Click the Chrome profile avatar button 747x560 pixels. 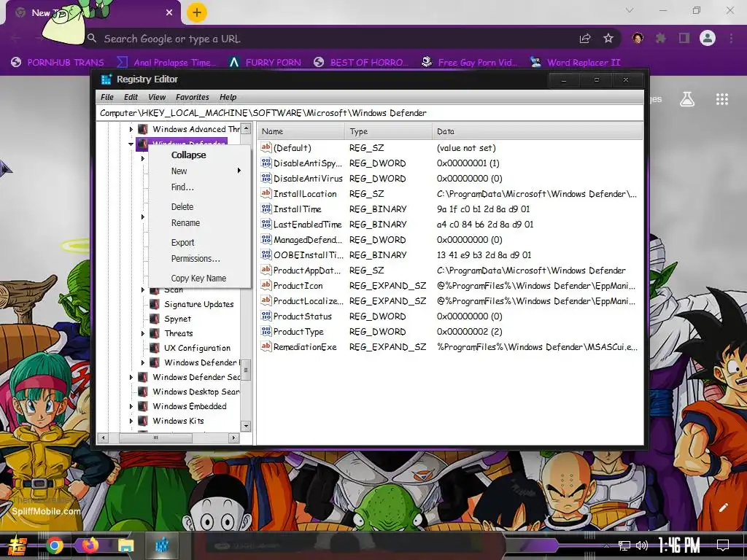click(x=708, y=38)
